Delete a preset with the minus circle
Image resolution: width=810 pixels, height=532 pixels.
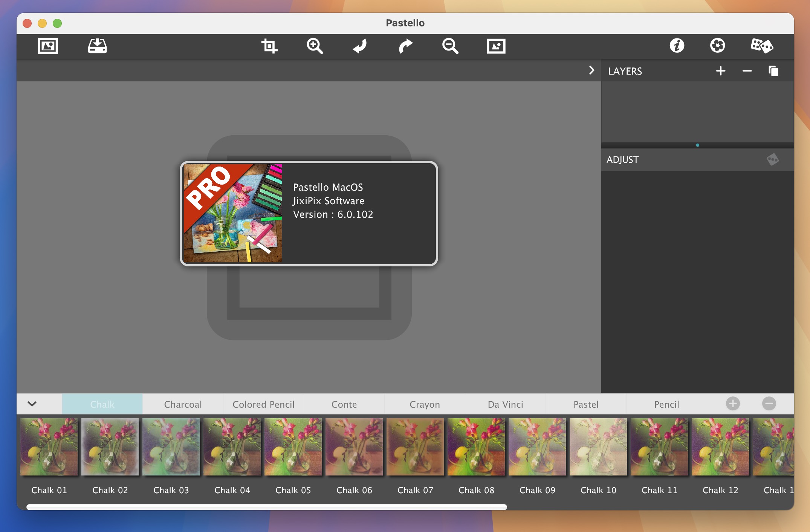pos(769,404)
